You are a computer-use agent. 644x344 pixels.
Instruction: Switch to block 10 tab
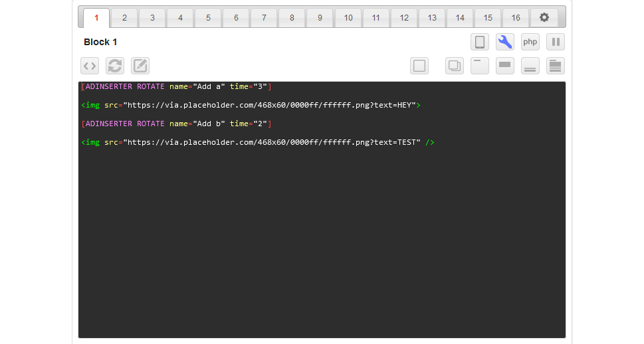(x=348, y=18)
